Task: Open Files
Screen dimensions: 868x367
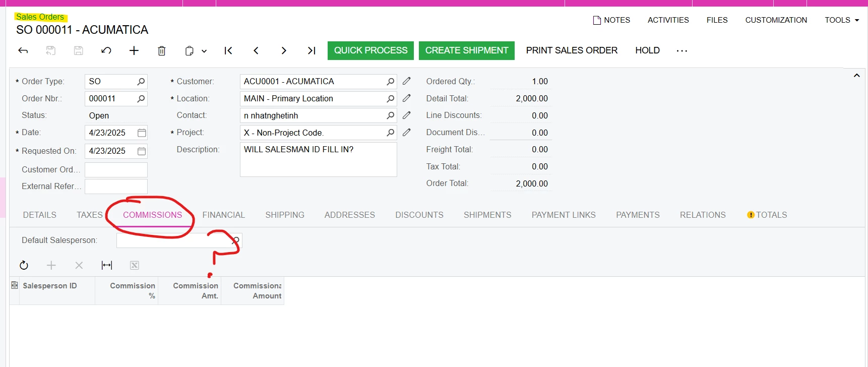Action: point(717,20)
